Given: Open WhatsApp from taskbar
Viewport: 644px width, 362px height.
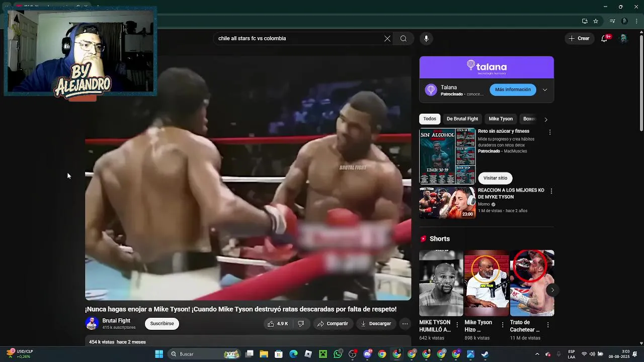Looking at the screenshot, I should 338,354.
